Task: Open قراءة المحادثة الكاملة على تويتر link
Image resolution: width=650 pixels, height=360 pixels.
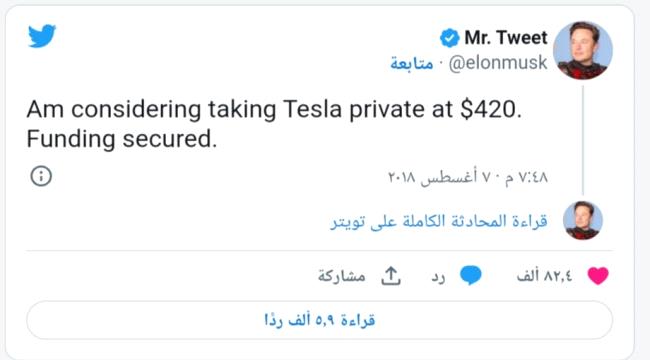Action: [439, 221]
